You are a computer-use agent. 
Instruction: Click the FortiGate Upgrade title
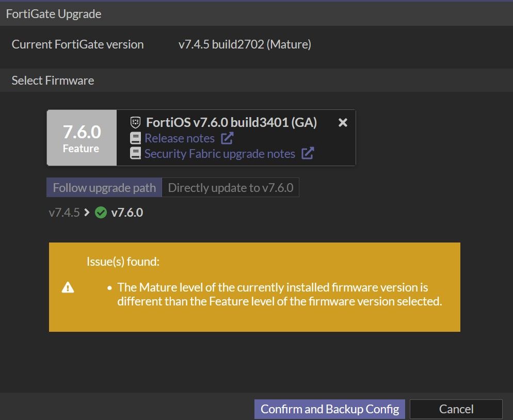pos(54,14)
